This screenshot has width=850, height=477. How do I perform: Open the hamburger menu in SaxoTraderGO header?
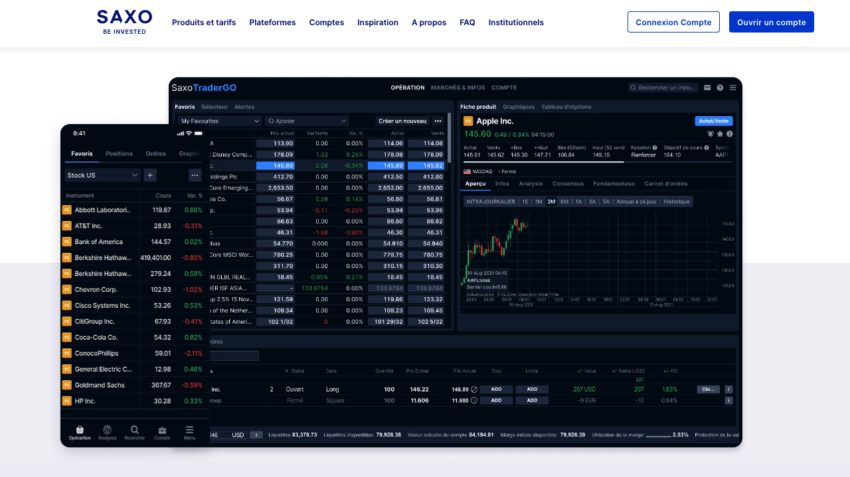coord(732,87)
